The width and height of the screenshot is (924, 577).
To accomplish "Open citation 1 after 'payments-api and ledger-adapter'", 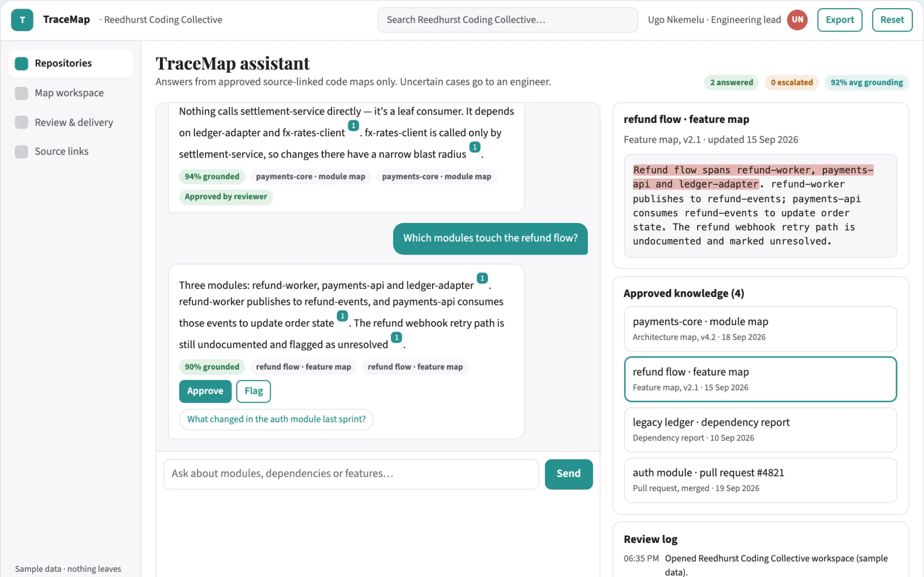I will click(482, 278).
